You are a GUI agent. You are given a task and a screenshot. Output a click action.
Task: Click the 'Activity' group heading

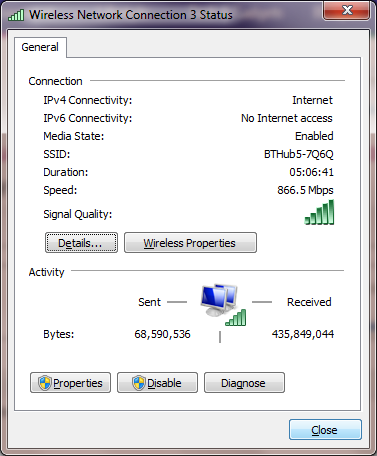point(46,272)
